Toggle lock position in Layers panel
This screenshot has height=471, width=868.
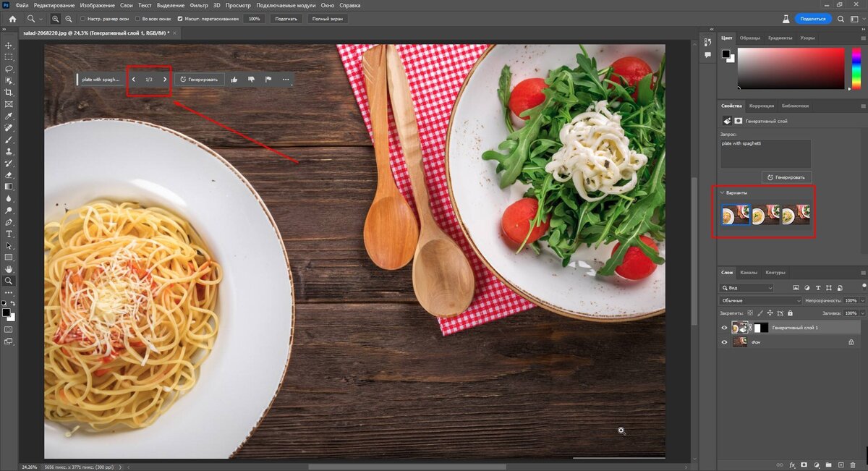pyautogui.click(x=770, y=313)
